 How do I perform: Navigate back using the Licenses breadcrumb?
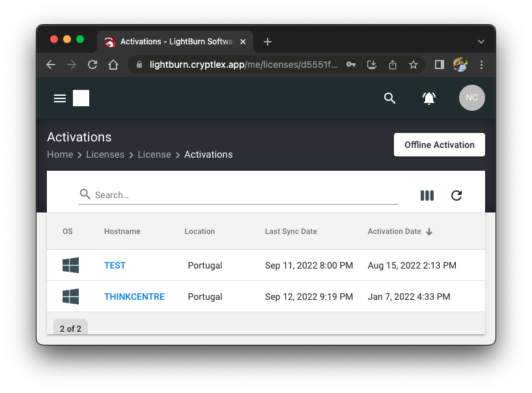pyautogui.click(x=105, y=154)
